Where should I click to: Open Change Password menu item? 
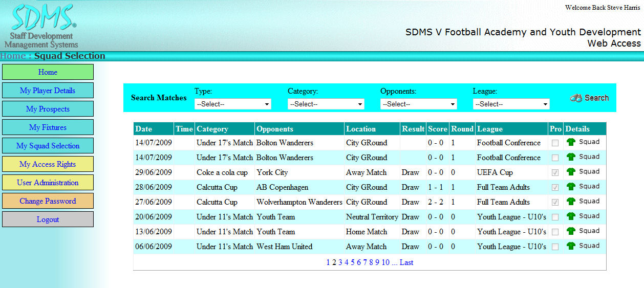tap(48, 201)
